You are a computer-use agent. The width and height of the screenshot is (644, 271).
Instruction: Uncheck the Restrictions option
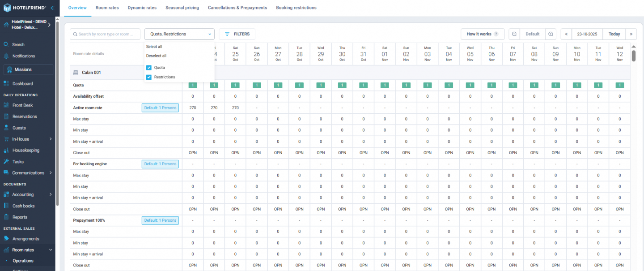coord(148,77)
